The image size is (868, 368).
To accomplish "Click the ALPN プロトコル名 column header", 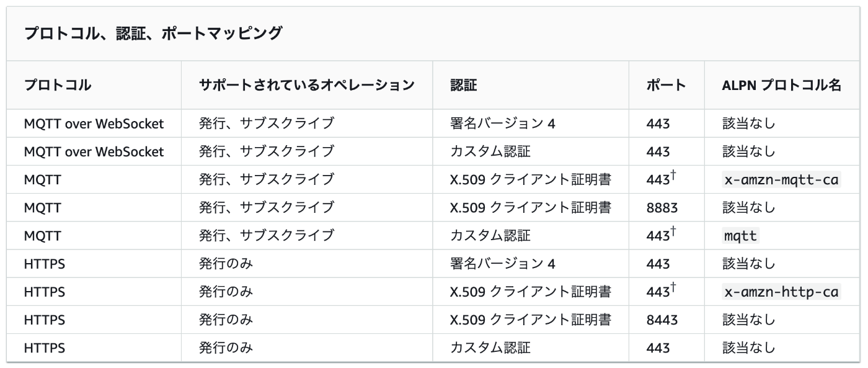I will pyautogui.click(x=781, y=86).
